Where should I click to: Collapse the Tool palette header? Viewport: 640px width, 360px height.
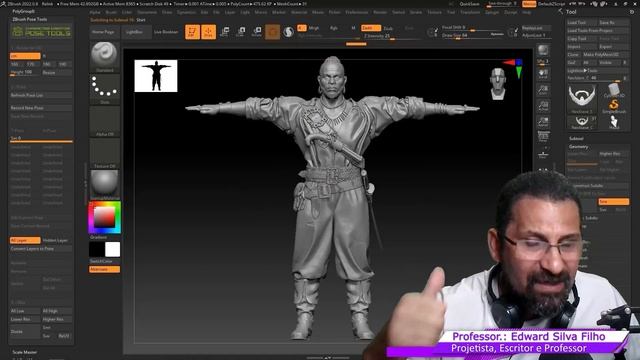click(571, 12)
